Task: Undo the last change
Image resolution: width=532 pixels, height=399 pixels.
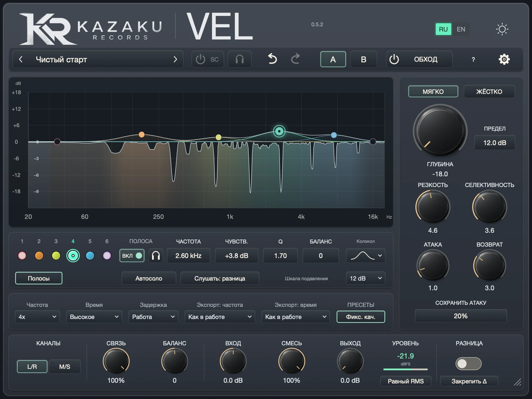Action: pos(273,59)
